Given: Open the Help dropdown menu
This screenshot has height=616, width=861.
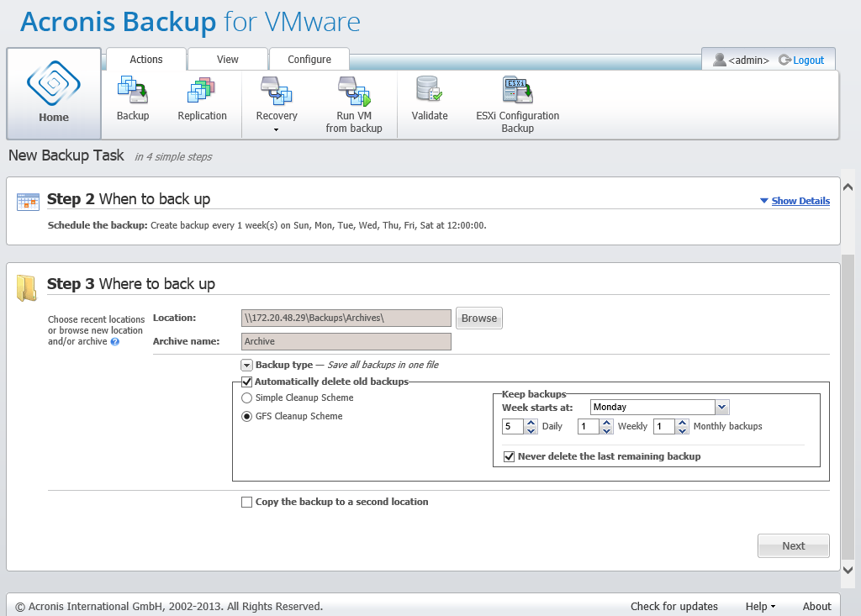Looking at the screenshot, I should tap(759, 606).
